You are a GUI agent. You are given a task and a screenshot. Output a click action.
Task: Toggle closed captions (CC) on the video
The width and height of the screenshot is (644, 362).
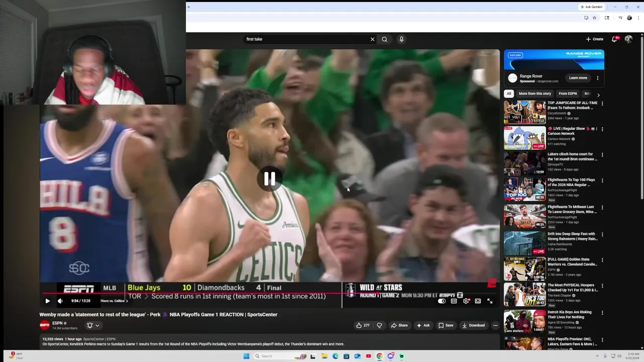click(454, 301)
